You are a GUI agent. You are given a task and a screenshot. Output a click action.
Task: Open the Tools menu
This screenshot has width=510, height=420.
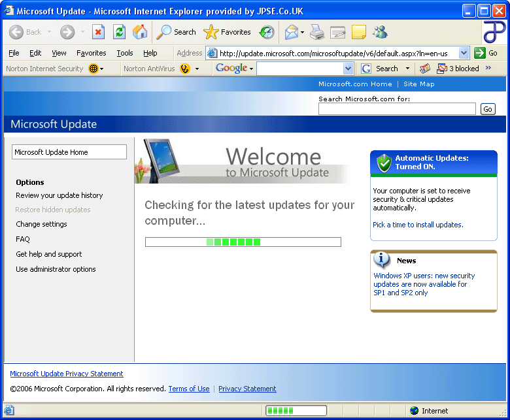click(125, 53)
